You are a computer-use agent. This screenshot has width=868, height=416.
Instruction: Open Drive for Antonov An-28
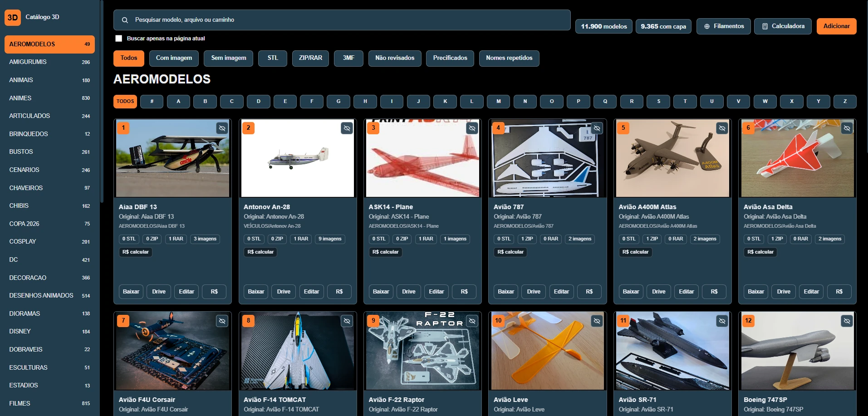click(284, 292)
